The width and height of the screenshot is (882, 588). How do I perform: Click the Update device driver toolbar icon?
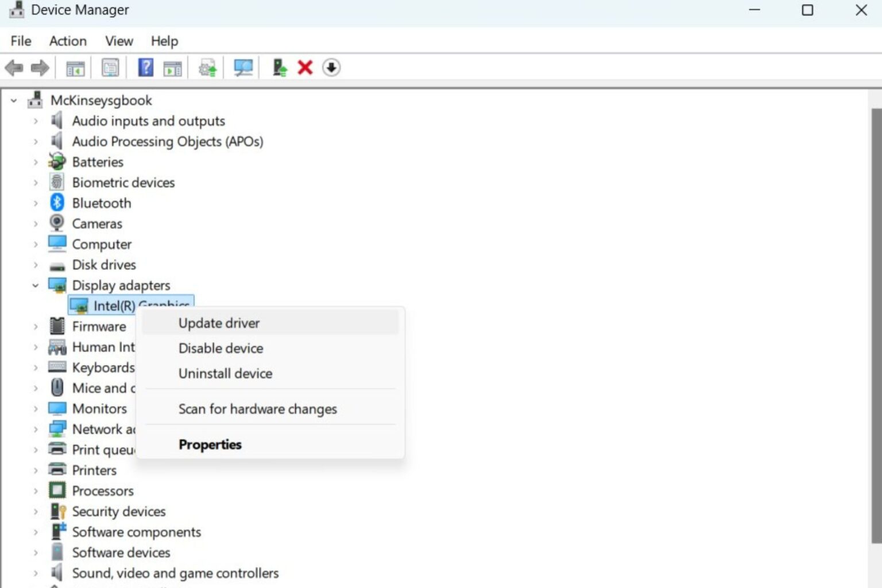click(207, 67)
